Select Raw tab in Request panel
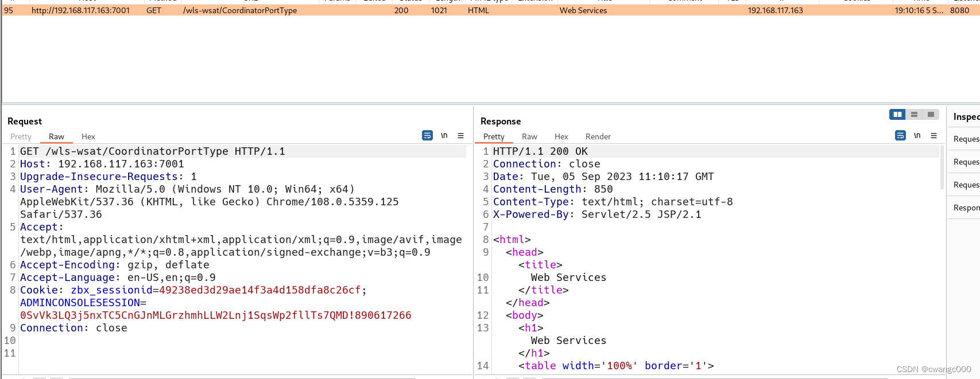The width and height of the screenshot is (980, 379). 56,136
